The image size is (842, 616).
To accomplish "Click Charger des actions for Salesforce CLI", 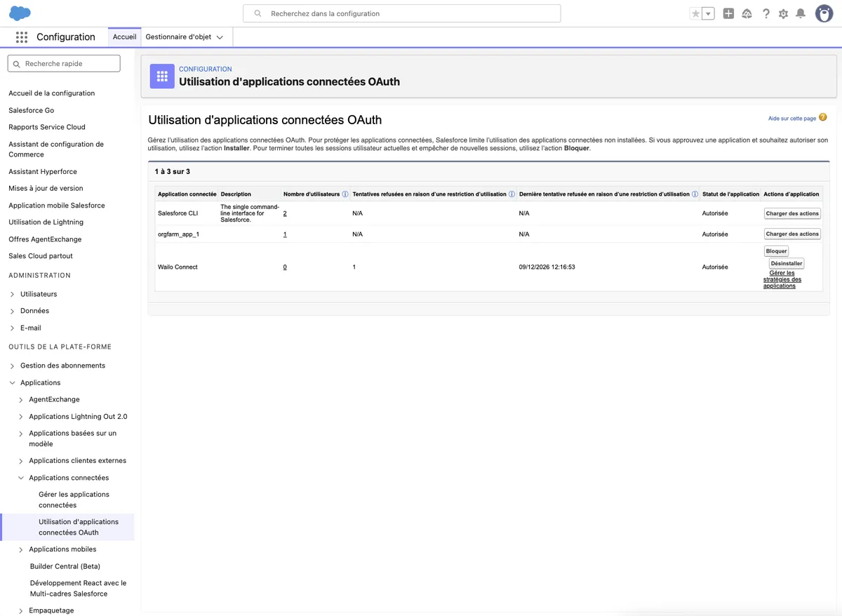I will pos(792,213).
